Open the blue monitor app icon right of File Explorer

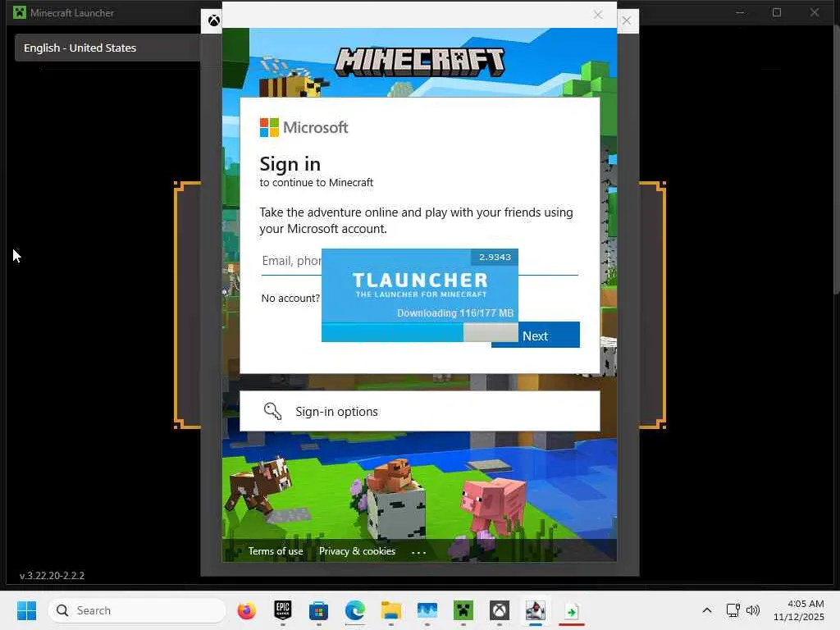tap(427, 610)
